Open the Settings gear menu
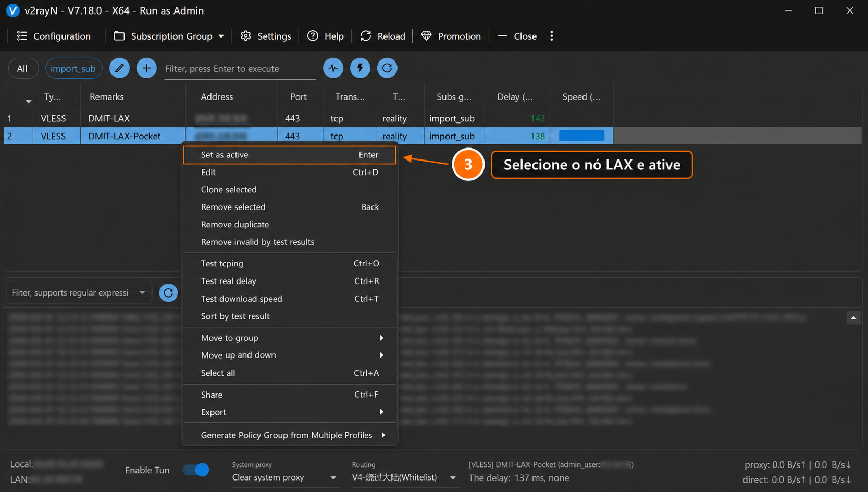Image resolution: width=868 pixels, height=492 pixels. [266, 36]
